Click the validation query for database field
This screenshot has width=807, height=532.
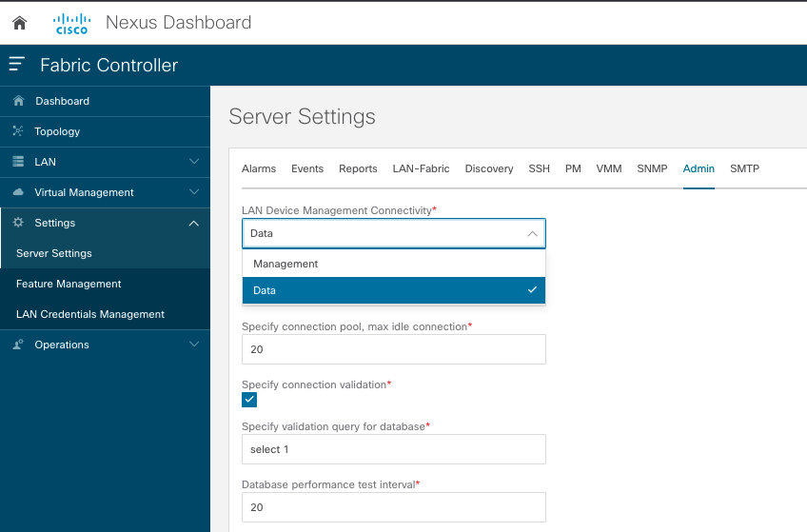pos(394,449)
